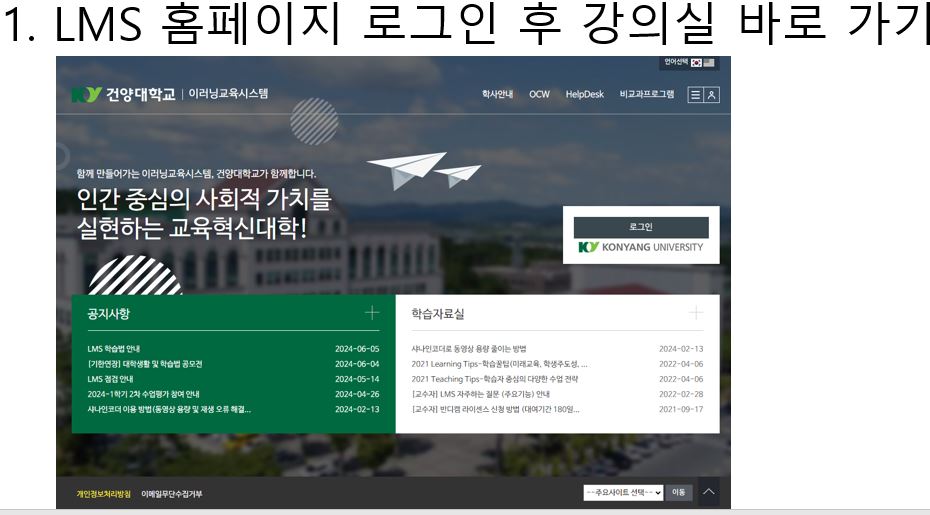This screenshot has height=515, width=930.
Task: Open the LMS 점검 안내 notice
Action: point(110,379)
